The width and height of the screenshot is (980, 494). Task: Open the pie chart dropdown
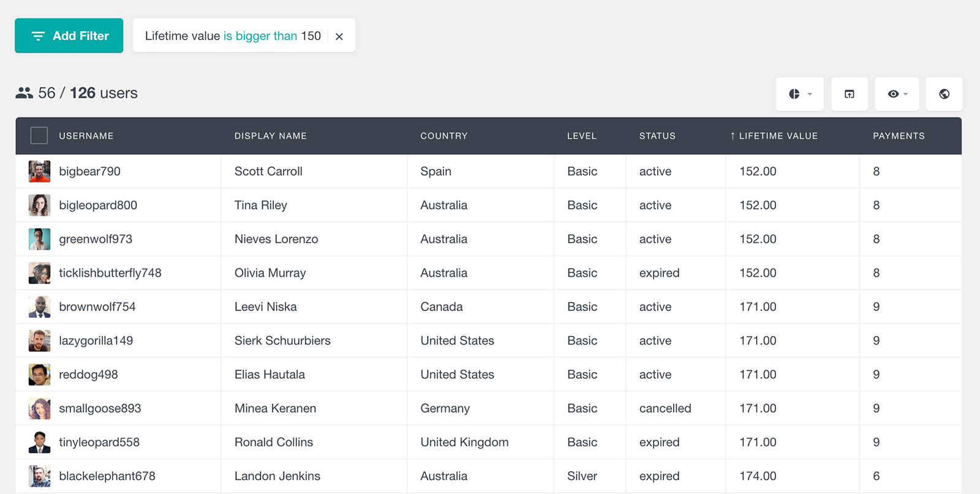point(799,94)
